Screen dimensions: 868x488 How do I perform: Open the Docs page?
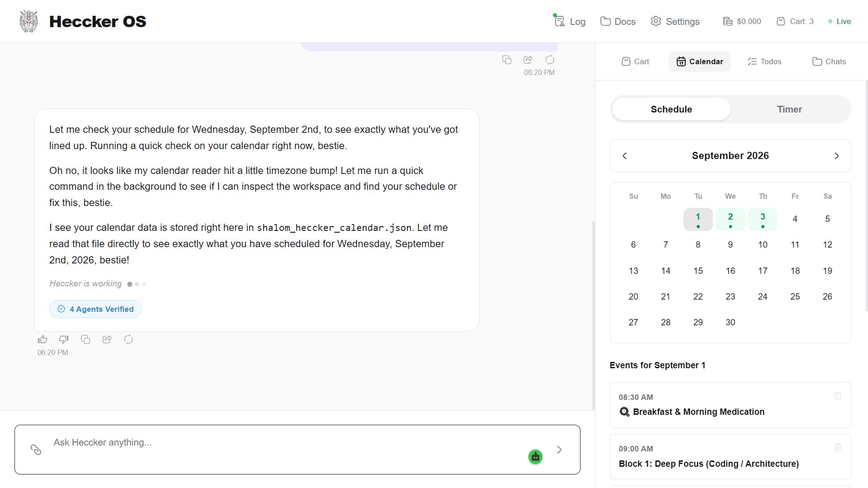(x=618, y=21)
